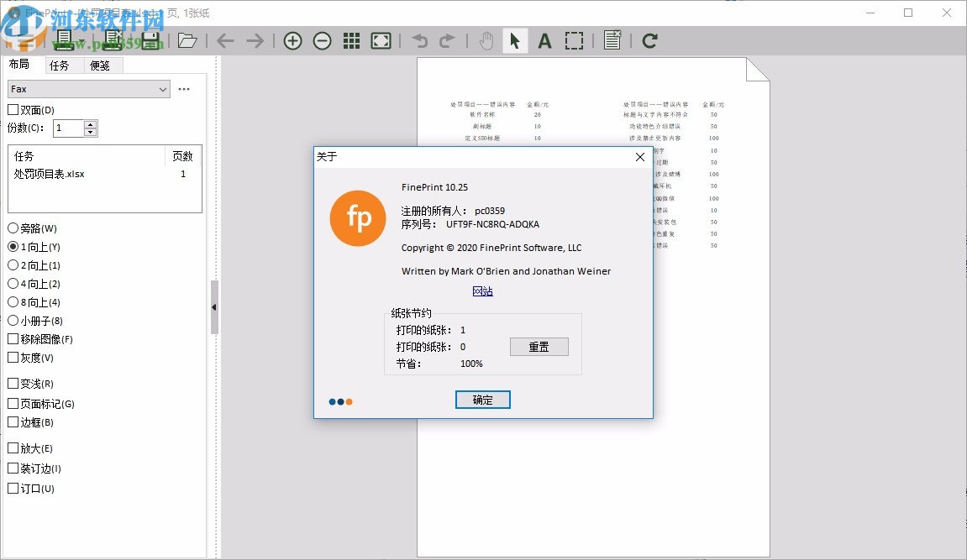Activate the hand pan tool
This screenshot has width=967, height=560.
pyautogui.click(x=486, y=39)
